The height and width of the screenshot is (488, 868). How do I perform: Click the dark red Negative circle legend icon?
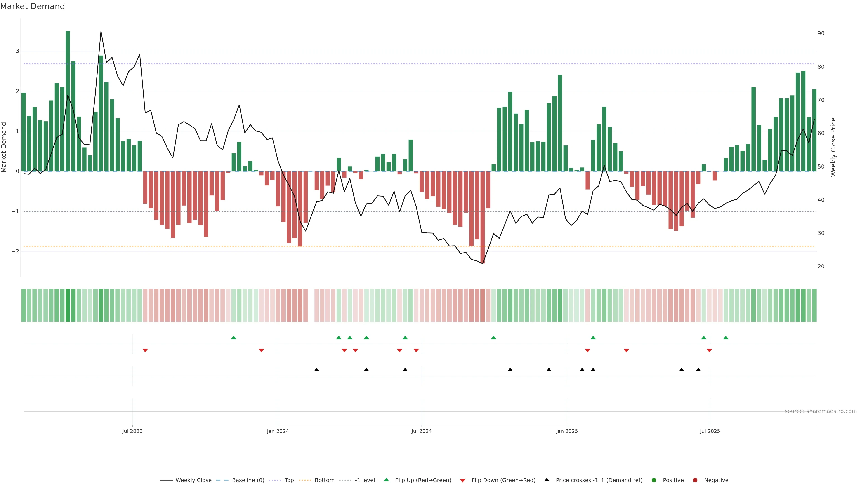(x=695, y=480)
